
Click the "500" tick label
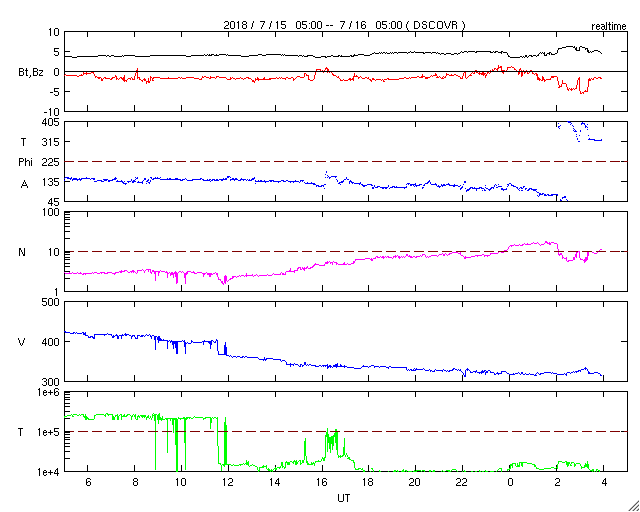coord(51,303)
